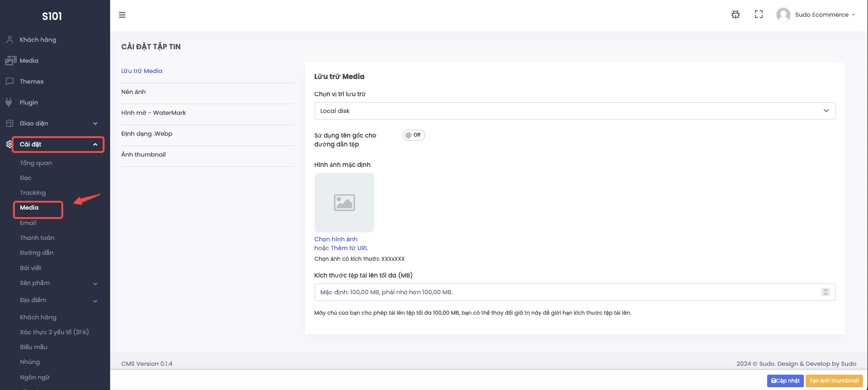Open the Ảnh thumbnail tab
Image resolution: width=868 pixels, height=390 pixels.
pyautogui.click(x=144, y=155)
